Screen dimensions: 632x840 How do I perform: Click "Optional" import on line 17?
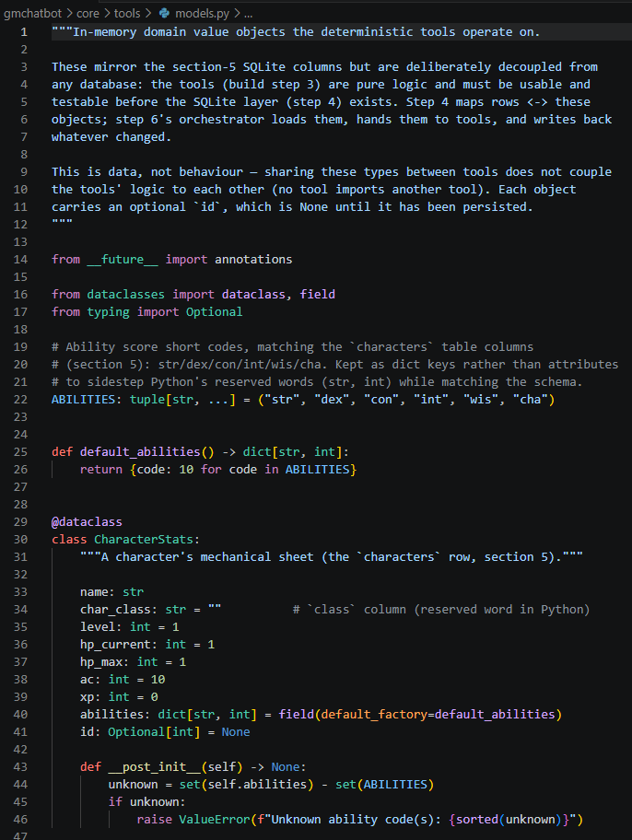215,312
